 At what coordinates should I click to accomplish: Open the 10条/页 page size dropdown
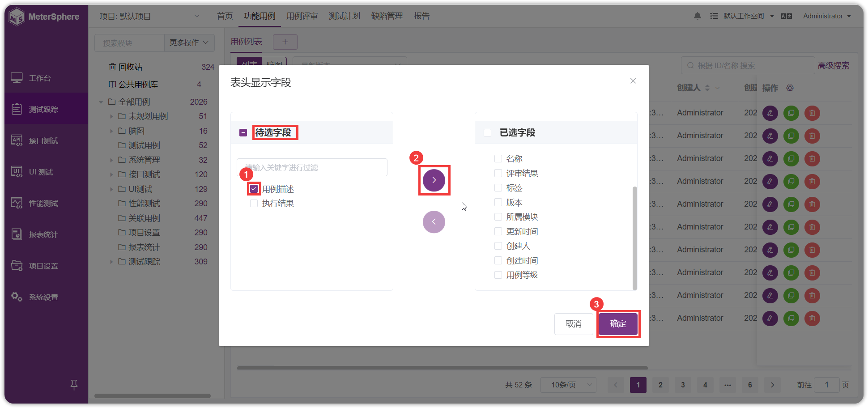pyautogui.click(x=568, y=385)
